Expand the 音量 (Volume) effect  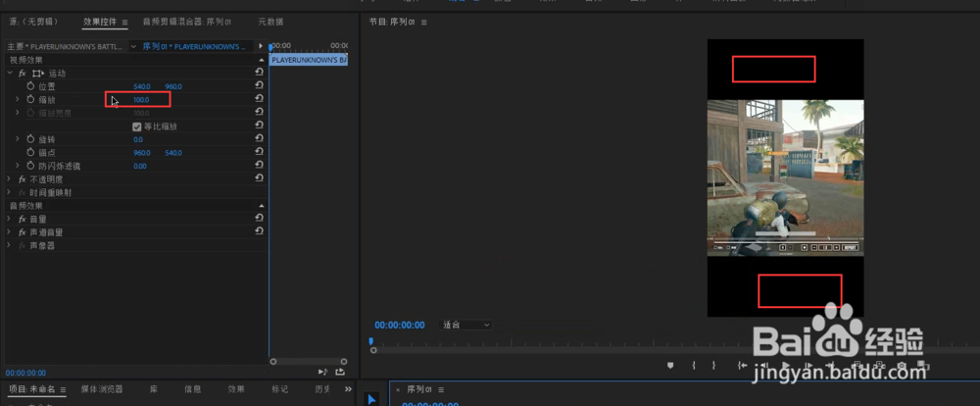pyautogui.click(x=9, y=219)
